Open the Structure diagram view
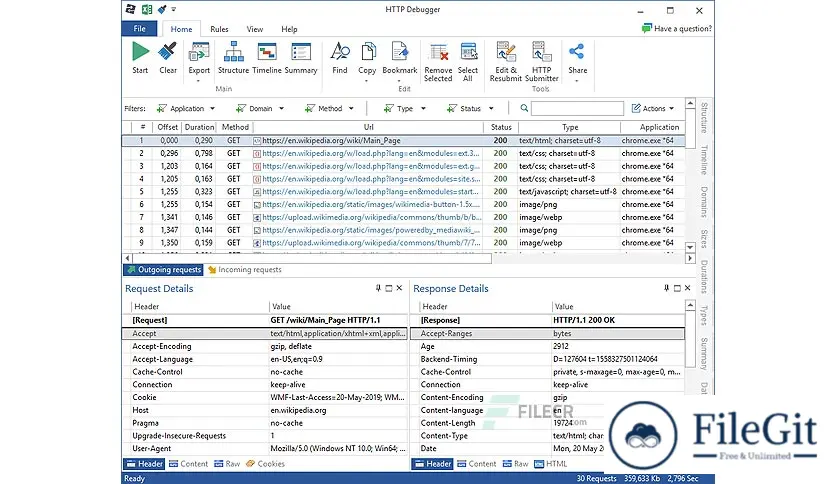 [x=234, y=53]
